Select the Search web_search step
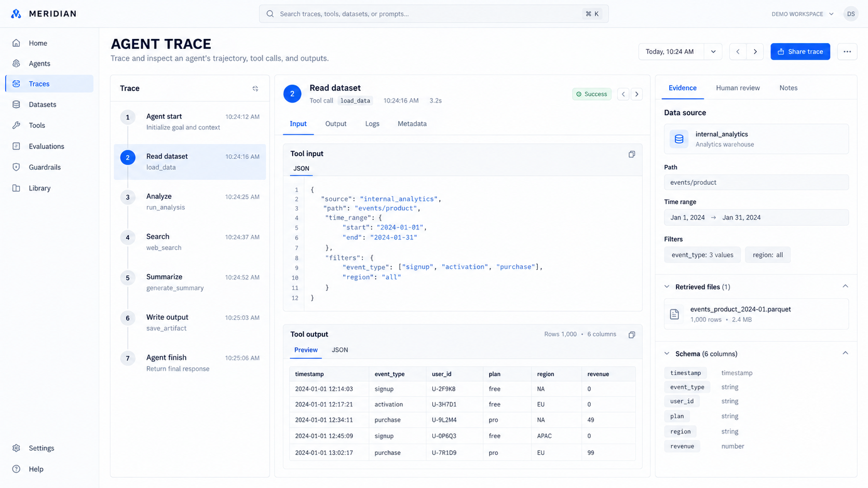868x488 pixels. pos(190,242)
